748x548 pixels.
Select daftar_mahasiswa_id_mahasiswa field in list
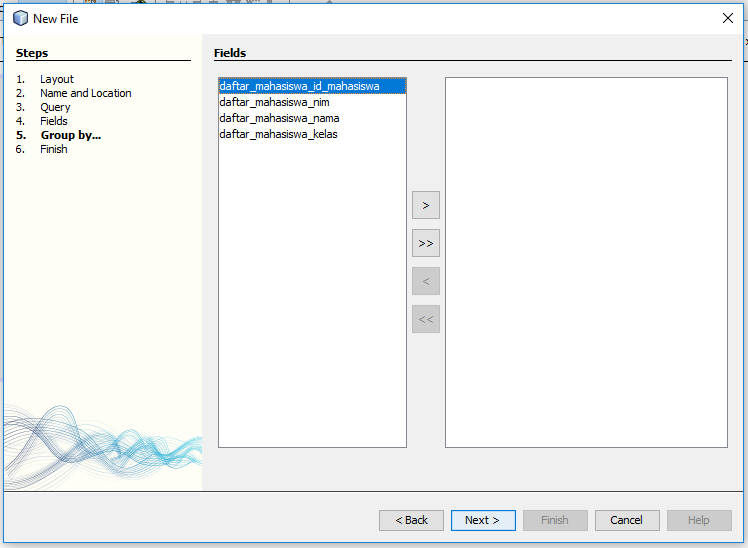[312, 86]
